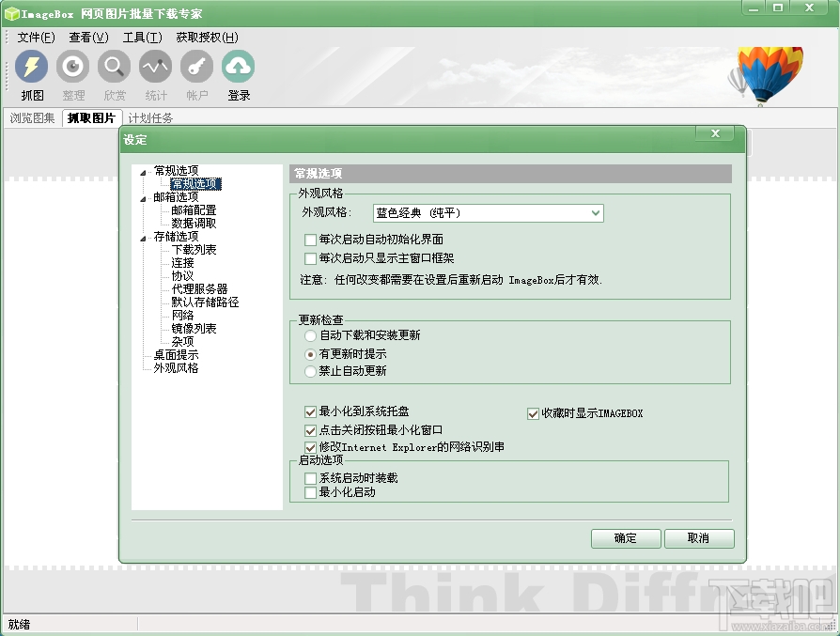
Task: Select 禁止自动更新 radio option
Action: [309, 370]
